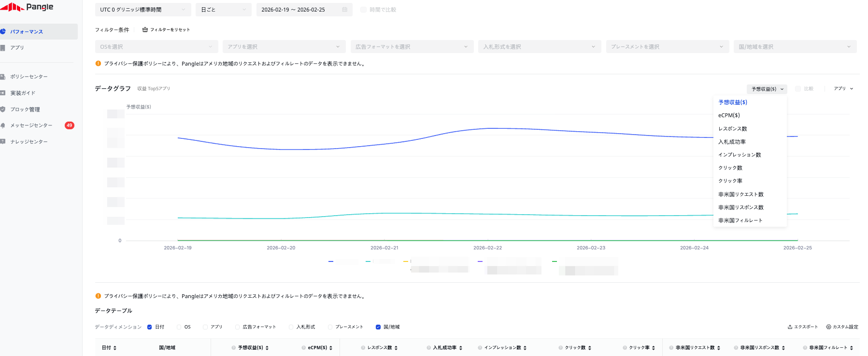Sort table by date column arrows
The image size is (868, 356).
click(x=115, y=348)
